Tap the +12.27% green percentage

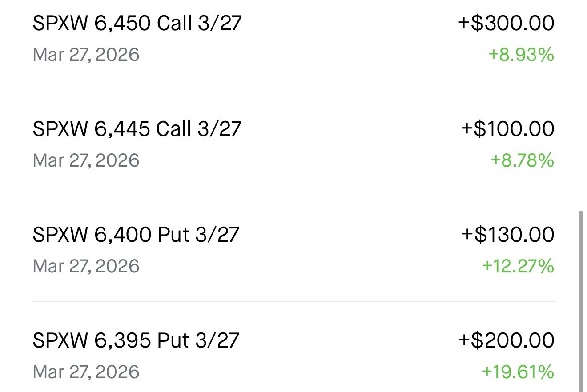coord(518,266)
